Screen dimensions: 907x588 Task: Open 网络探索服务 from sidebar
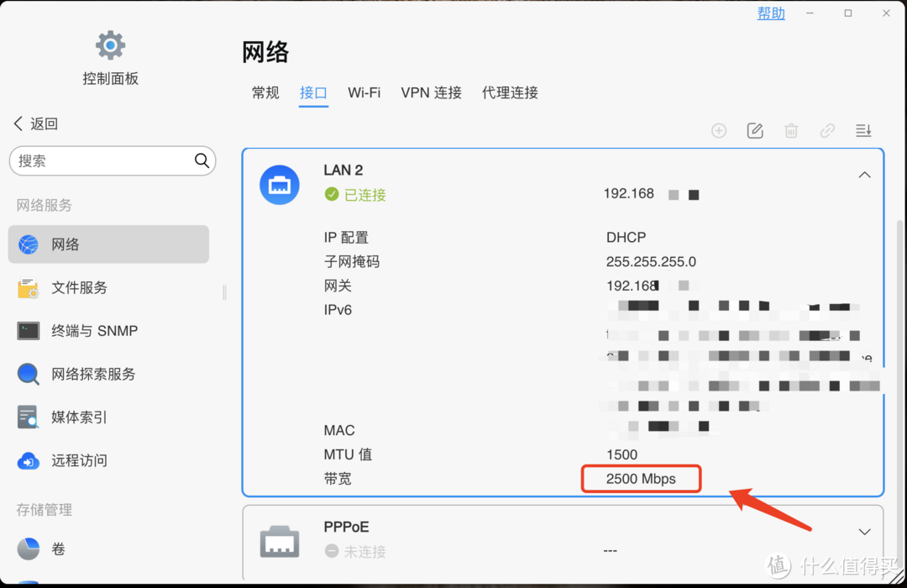point(28,374)
